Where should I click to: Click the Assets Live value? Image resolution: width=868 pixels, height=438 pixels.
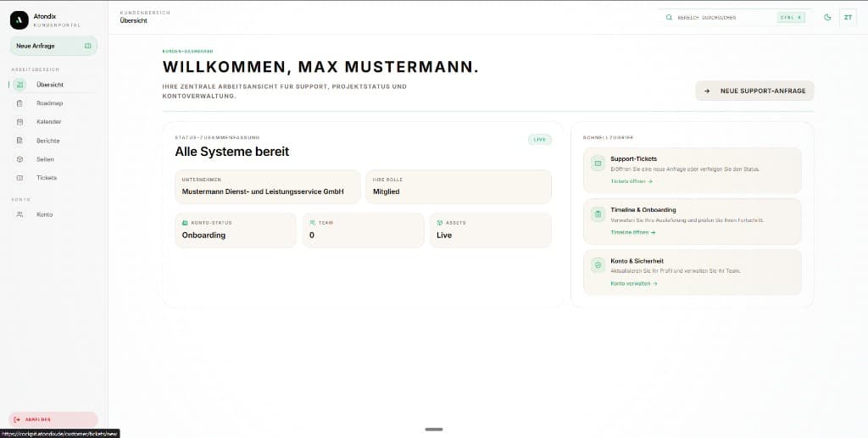click(x=444, y=235)
